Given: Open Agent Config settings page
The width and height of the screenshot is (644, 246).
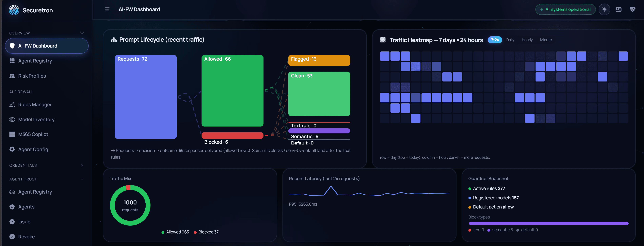Looking at the screenshot, I should pos(47,149).
